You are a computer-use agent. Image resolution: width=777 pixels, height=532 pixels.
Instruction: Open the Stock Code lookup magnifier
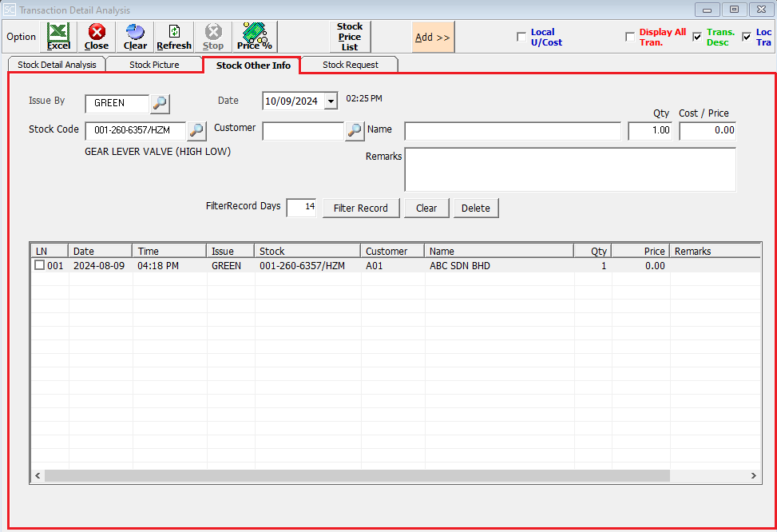196,131
